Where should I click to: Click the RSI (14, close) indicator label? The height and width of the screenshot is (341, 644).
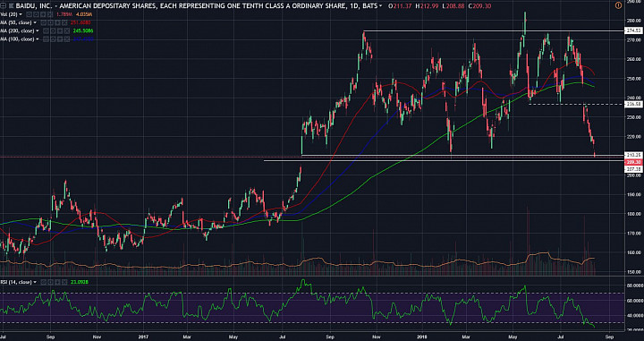pos(16,282)
